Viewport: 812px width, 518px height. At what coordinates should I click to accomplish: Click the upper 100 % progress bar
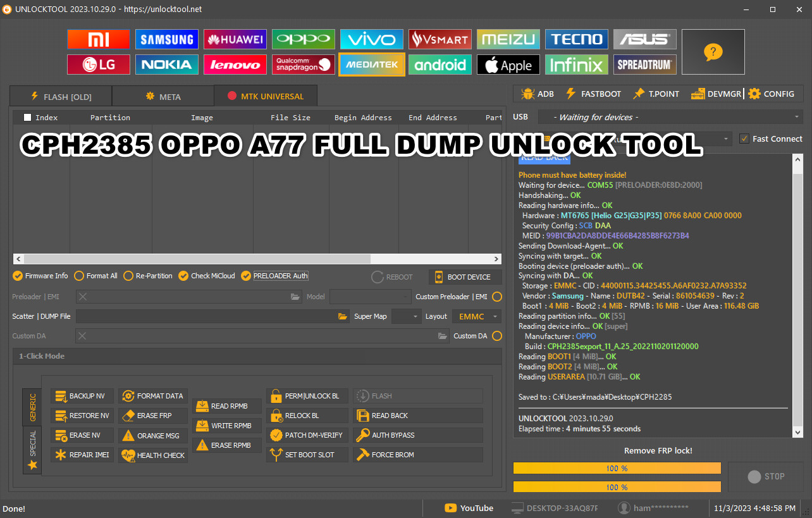tap(617, 469)
